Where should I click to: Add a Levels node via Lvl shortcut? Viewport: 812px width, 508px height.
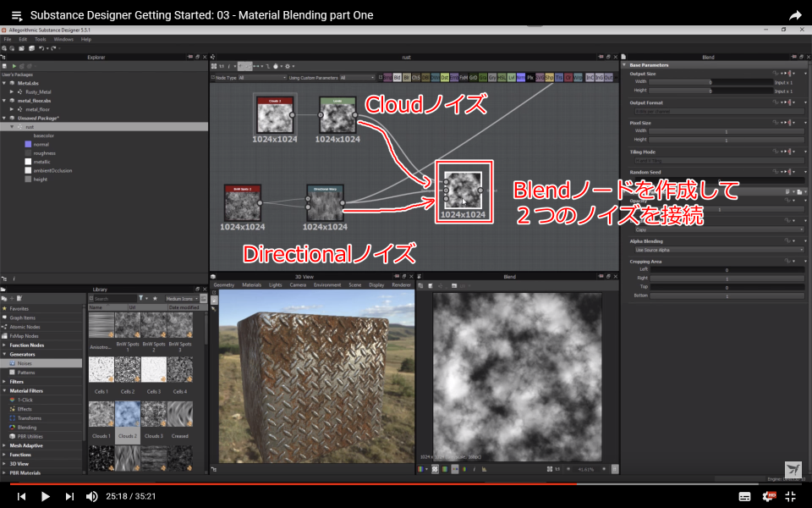pos(511,78)
